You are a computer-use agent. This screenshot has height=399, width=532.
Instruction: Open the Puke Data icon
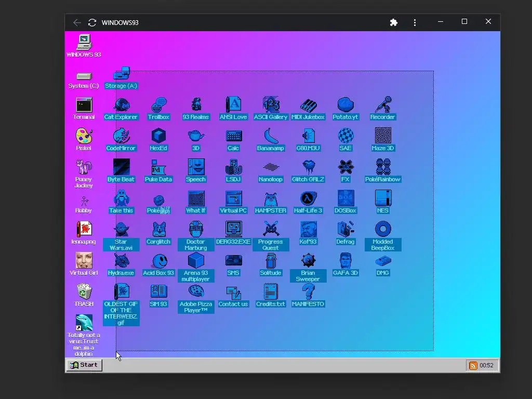(x=158, y=167)
